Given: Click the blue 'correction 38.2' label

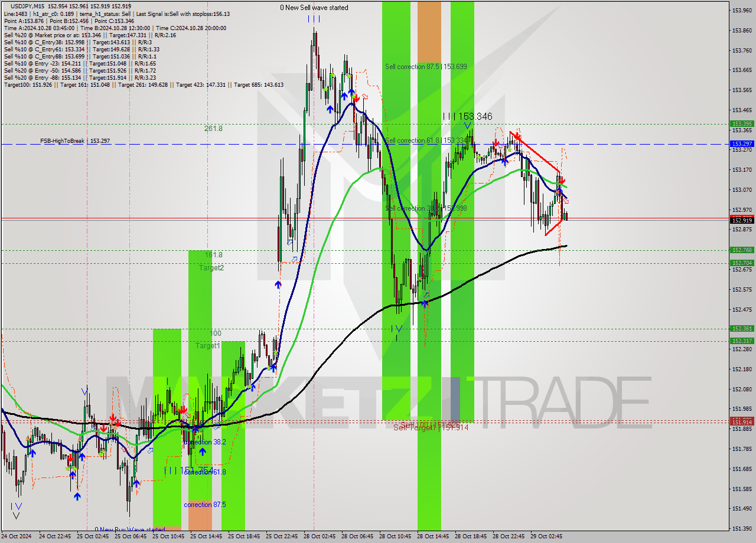Looking at the screenshot, I should tap(204, 442).
